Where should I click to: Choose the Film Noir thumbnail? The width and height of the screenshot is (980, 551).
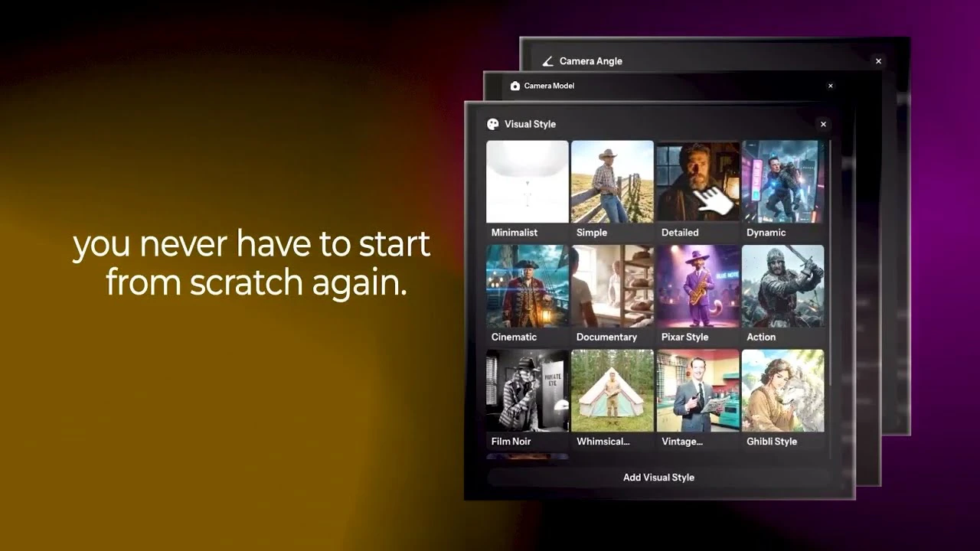click(x=528, y=390)
